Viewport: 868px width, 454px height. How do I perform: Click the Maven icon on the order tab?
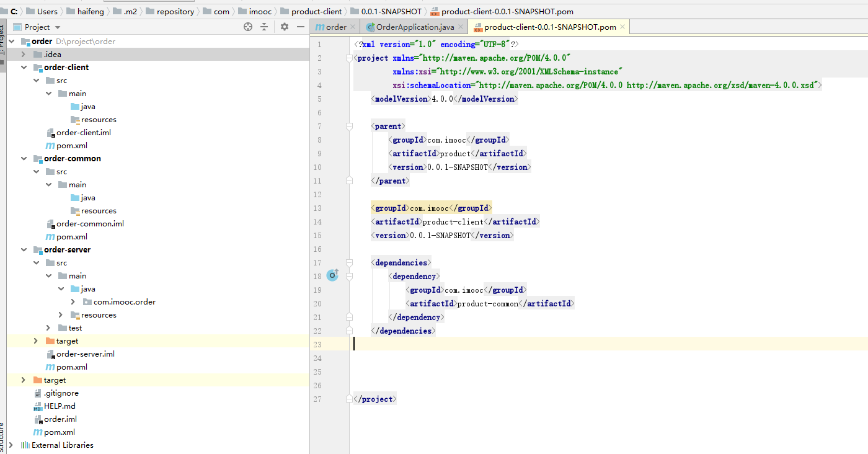(319, 27)
